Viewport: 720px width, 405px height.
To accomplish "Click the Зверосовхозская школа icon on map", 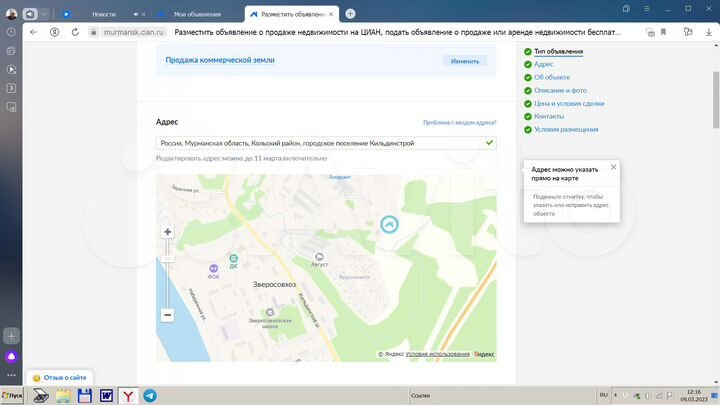I will point(270,313).
